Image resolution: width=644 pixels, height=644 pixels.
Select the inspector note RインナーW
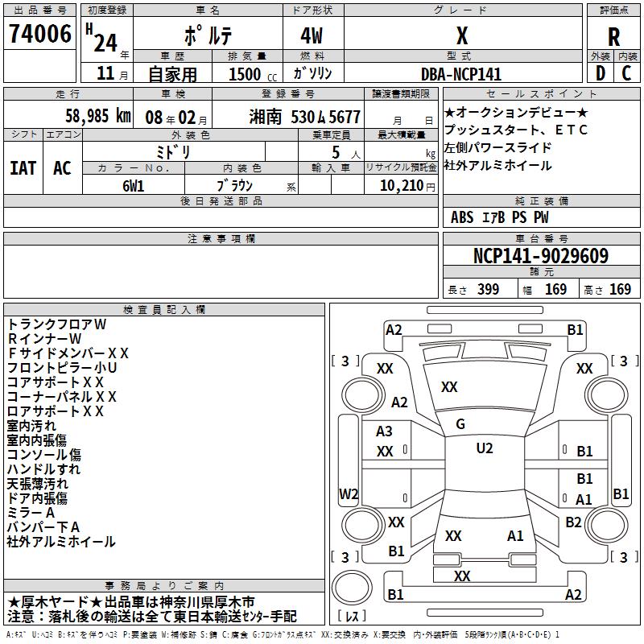pyautogui.click(x=44, y=339)
